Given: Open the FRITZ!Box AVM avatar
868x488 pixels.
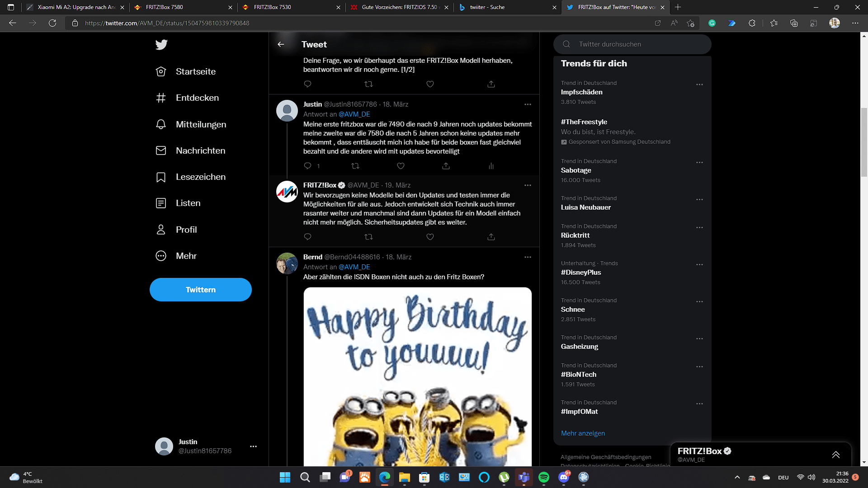Looking at the screenshot, I should click(287, 192).
